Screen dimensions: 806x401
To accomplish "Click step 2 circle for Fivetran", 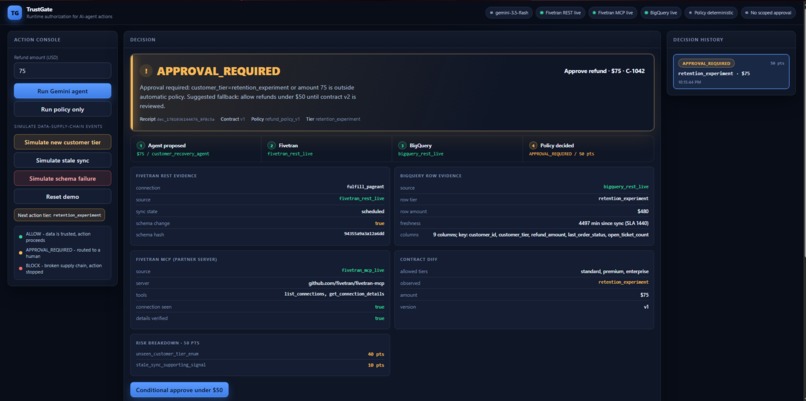I will pyautogui.click(x=271, y=145).
